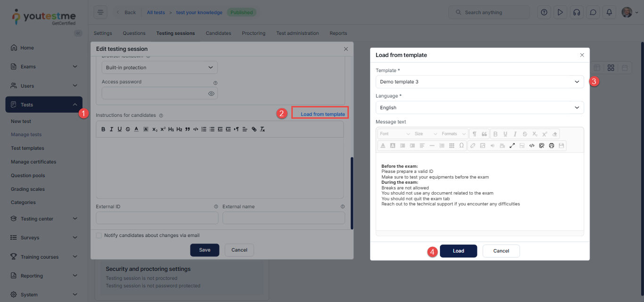Screen dimensions: 644x302
Task: Click the fullscreen icon in message toolbar
Action: [512, 146]
